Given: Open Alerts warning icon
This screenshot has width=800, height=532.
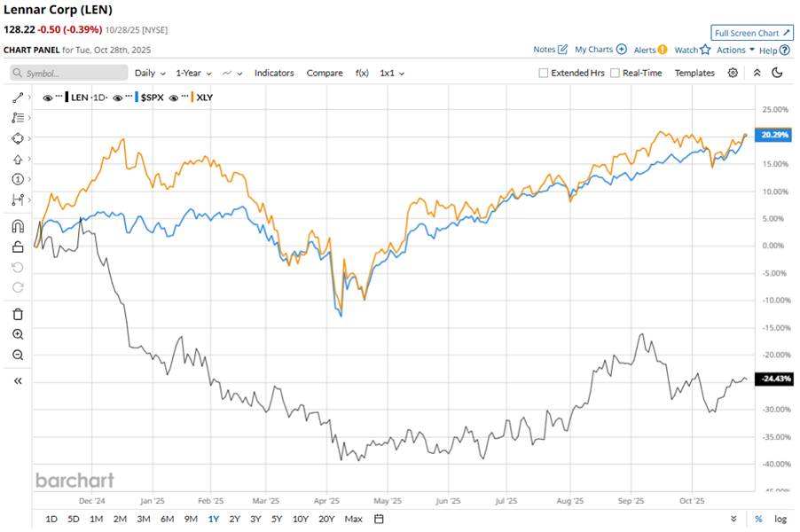Looking at the screenshot, I should pos(663,50).
